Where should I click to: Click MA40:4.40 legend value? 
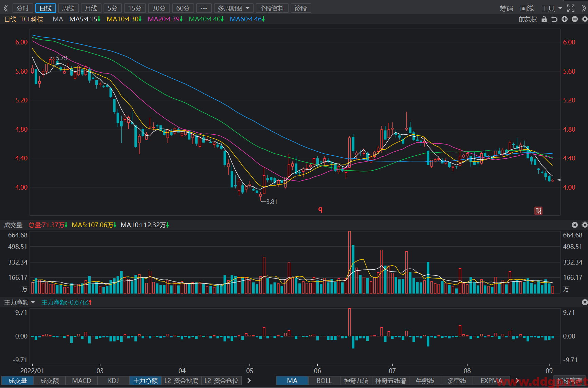click(x=206, y=19)
